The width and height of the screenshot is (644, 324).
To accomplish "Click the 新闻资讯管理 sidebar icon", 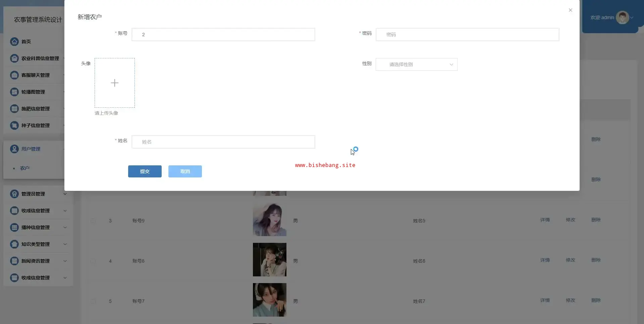I will (x=14, y=261).
